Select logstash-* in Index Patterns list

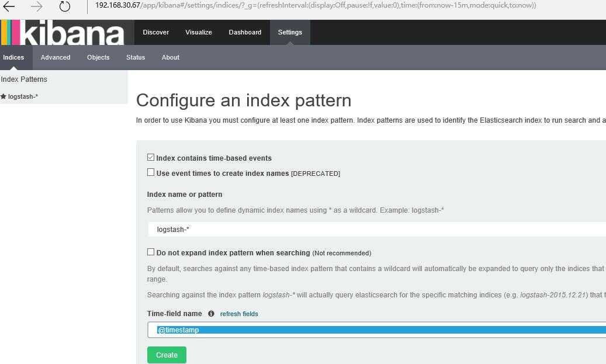tap(23, 96)
